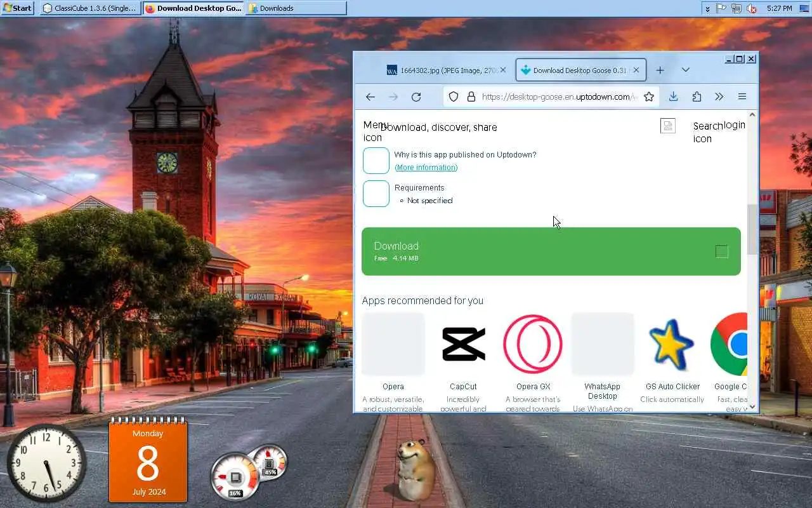
Task: Click the muted volume tray icon
Action: tap(752, 8)
